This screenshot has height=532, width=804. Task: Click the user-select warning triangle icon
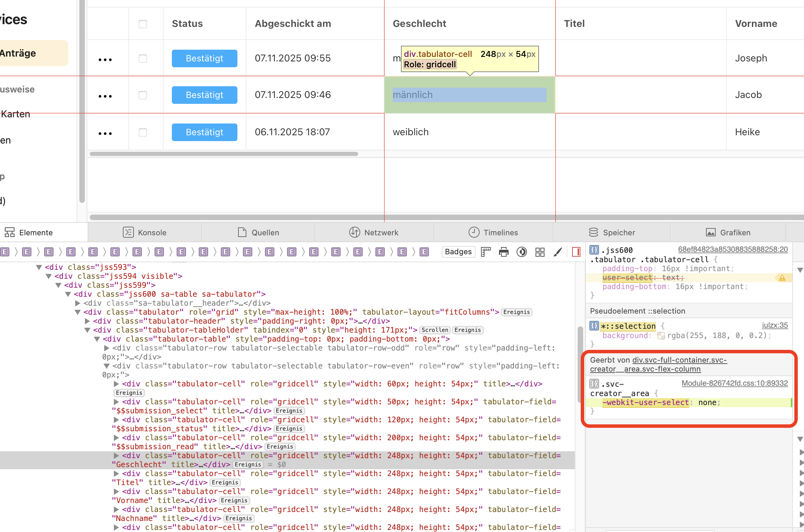pyautogui.click(x=782, y=278)
